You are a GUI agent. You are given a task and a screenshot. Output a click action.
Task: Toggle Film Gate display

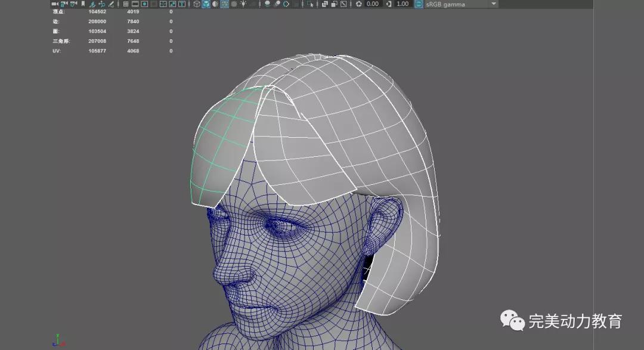pyautogui.click(x=135, y=4)
